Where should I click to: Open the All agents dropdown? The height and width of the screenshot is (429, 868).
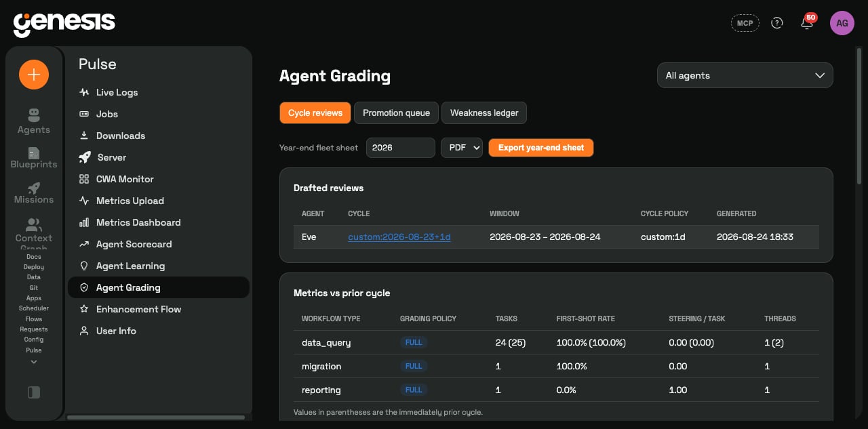pyautogui.click(x=745, y=75)
